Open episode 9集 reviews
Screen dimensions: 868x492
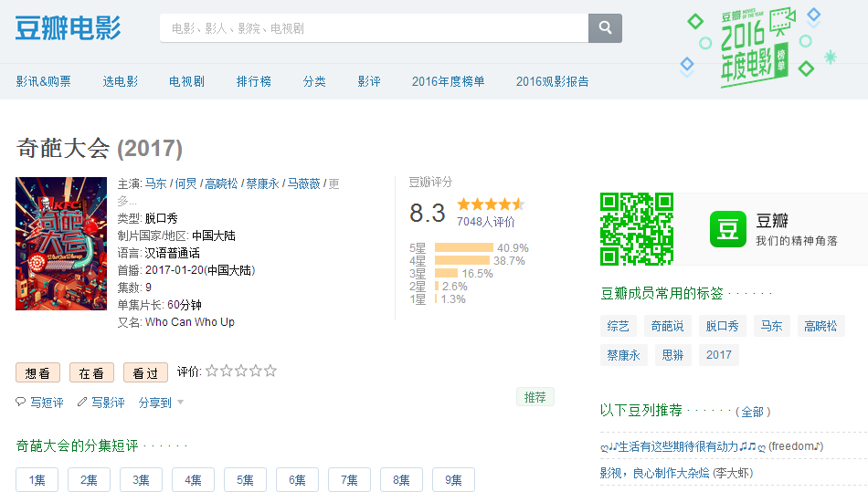(453, 480)
